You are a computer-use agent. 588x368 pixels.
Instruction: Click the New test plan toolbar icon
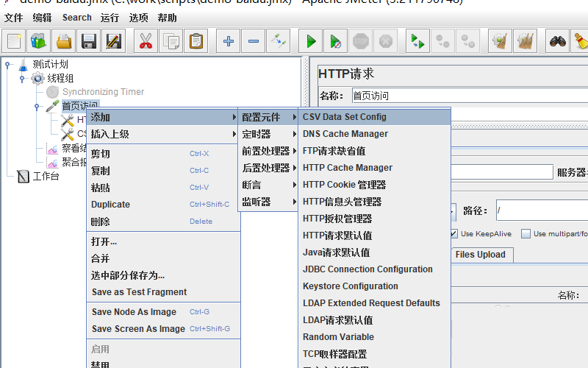click(x=14, y=41)
